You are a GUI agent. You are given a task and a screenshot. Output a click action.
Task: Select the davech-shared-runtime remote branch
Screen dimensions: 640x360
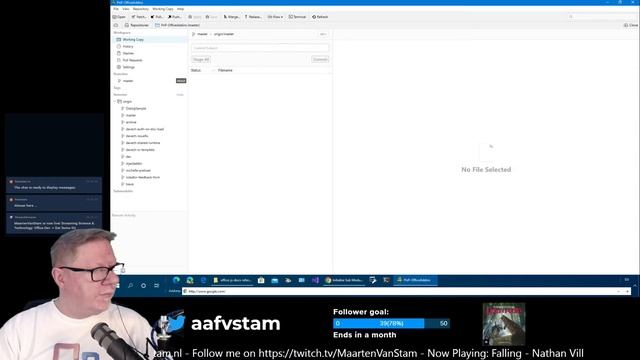(x=142, y=143)
